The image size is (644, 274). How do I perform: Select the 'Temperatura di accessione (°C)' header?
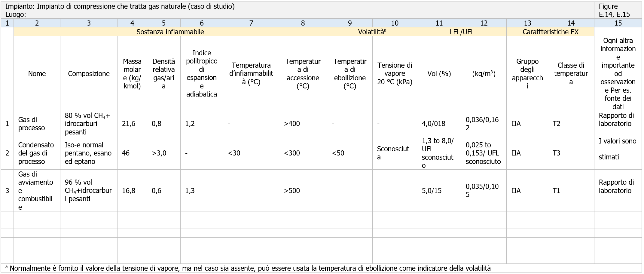pyautogui.click(x=303, y=73)
